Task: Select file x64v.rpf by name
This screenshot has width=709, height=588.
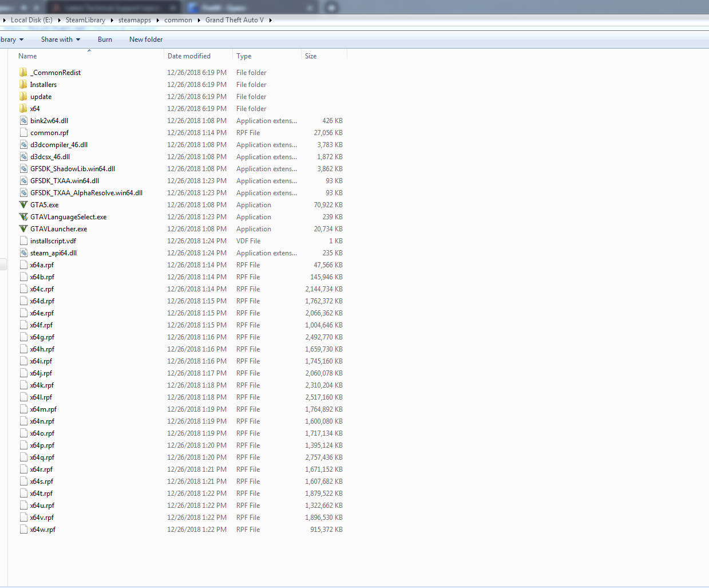Action: [x=42, y=518]
